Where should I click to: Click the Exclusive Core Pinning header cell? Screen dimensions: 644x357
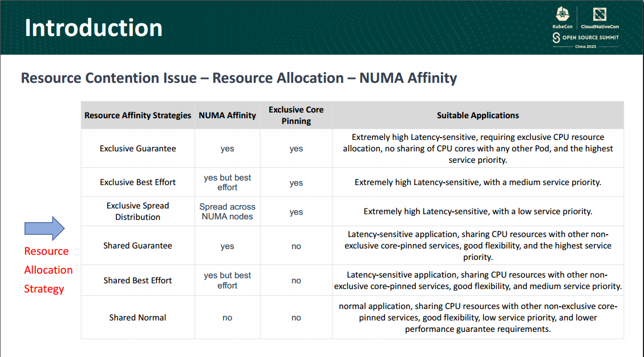(x=296, y=115)
